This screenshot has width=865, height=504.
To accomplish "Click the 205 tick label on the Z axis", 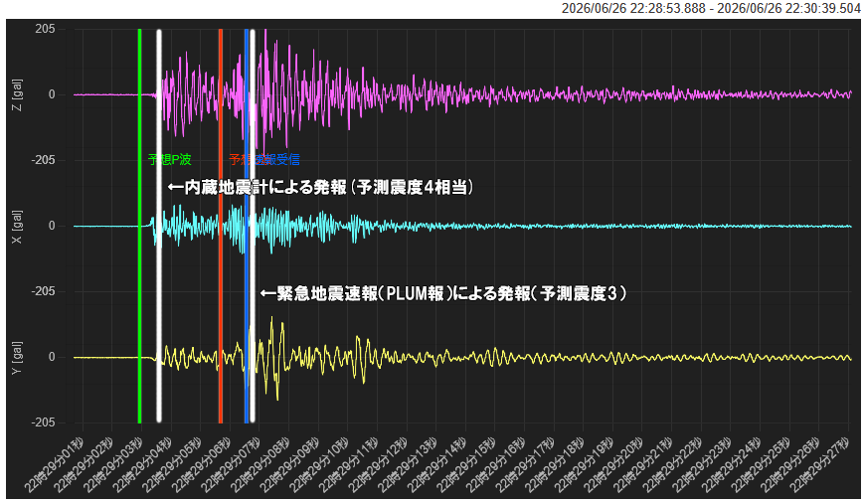I will click(x=45, y=29).
